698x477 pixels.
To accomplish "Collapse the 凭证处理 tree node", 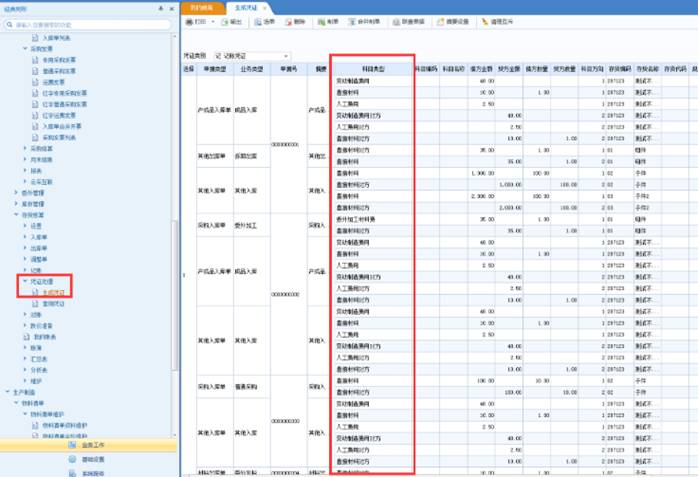I will 25,283.
